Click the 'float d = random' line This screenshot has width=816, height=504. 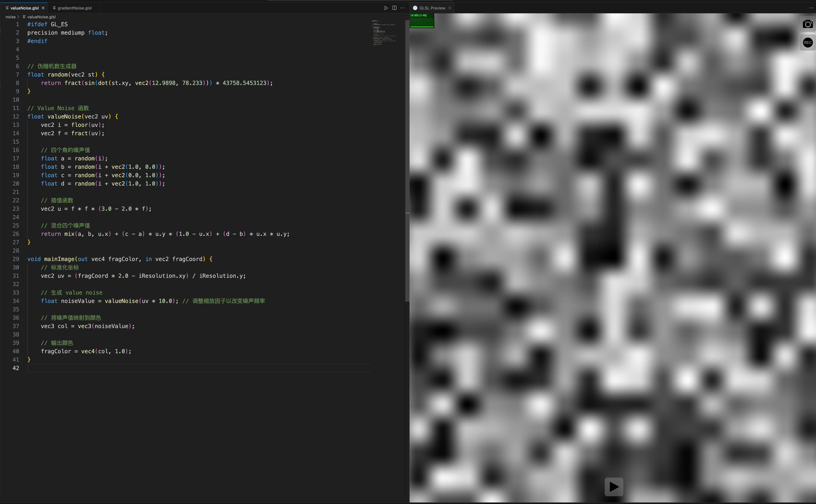click(x=103, y=184)
